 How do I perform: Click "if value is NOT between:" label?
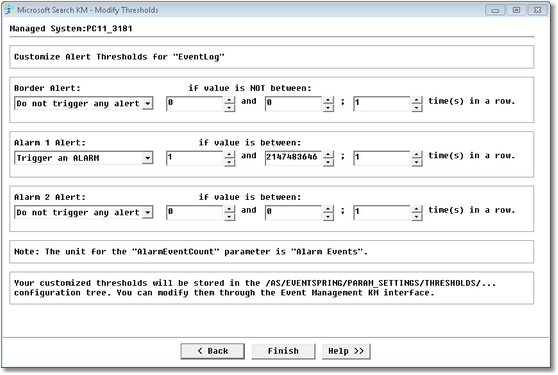coord(250,88)
